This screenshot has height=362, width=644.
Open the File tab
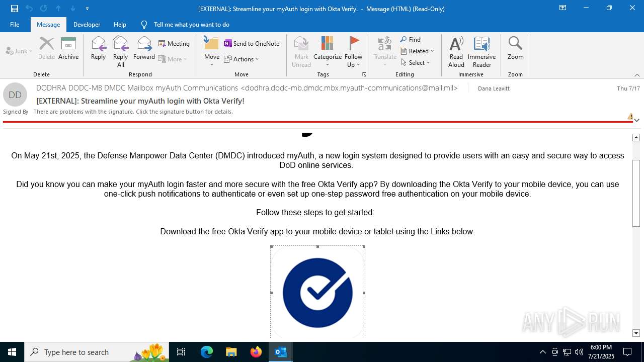15,25
